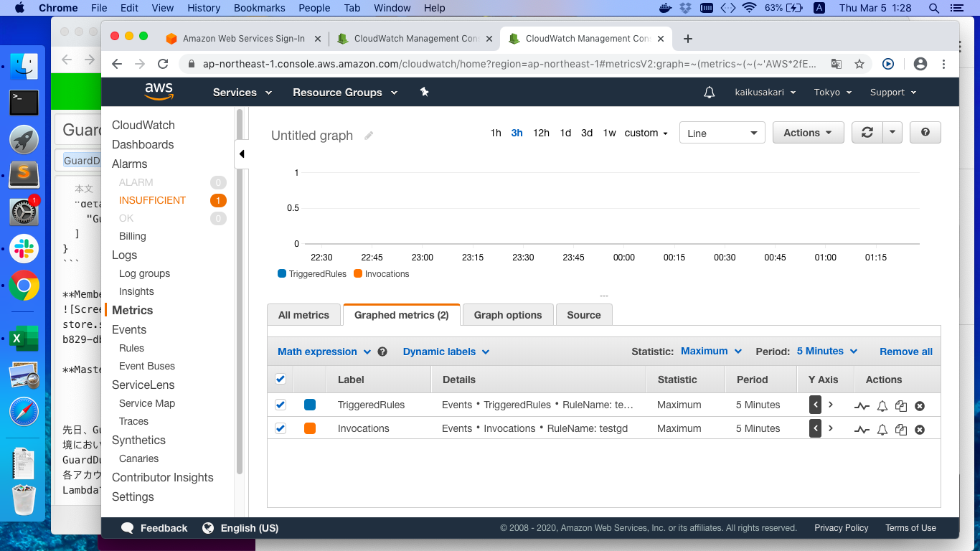Open Math expression help info icon
The height and width of the screenshot is (551, 980).
click(x=382, y=352)
